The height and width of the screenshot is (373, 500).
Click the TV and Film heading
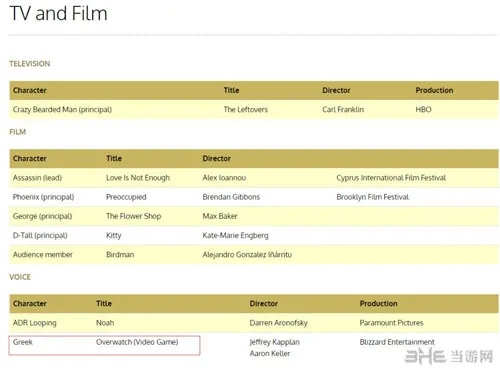click(59, 14)
